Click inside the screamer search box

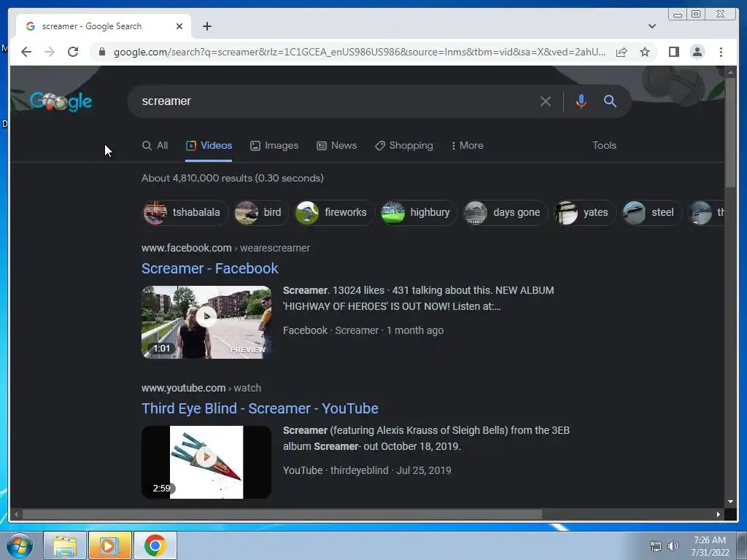point(333,101)
